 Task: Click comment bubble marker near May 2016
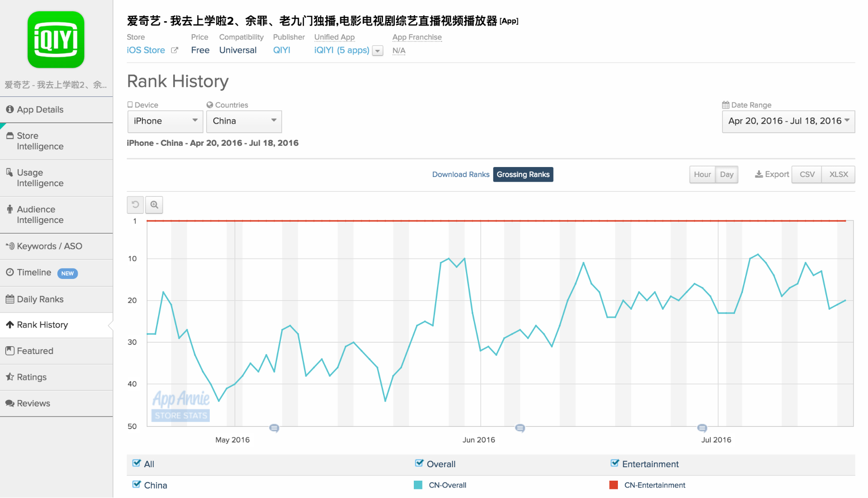[x=274, y=428]
